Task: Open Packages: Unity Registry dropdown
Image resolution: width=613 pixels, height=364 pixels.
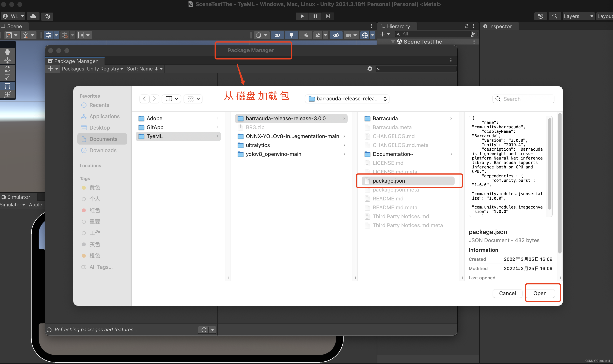Action: (x=92, y=69)
